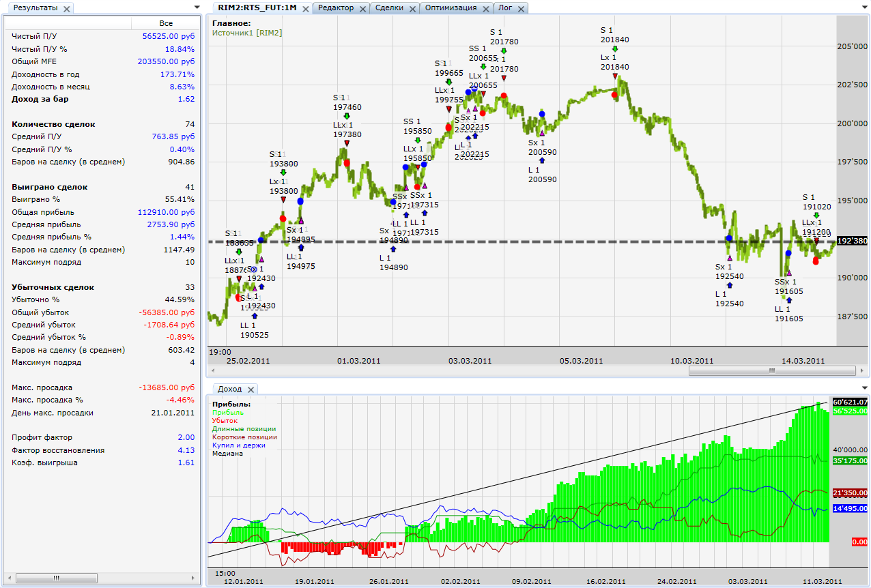Close the Доход panel tab
871x588 pixels.
[251, 389]
